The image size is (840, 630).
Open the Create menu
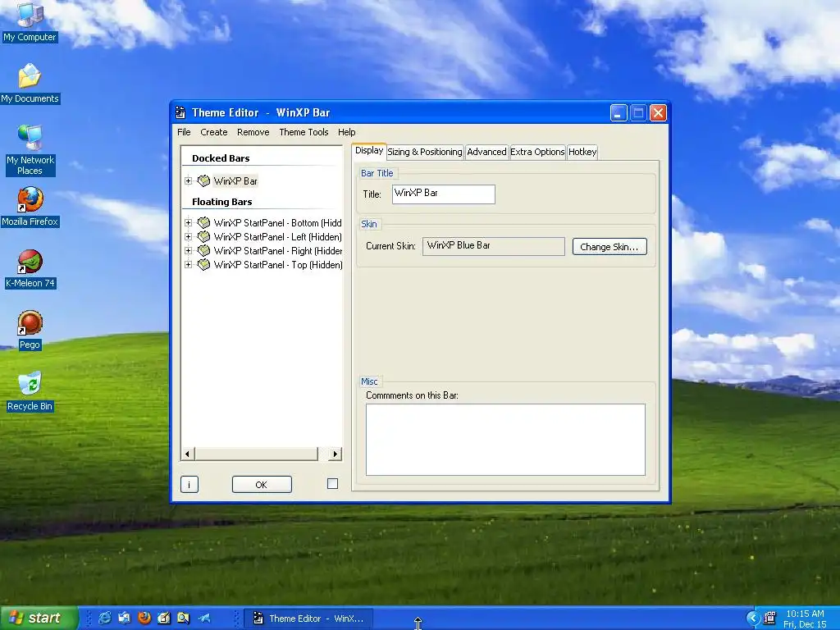point(214,132)
